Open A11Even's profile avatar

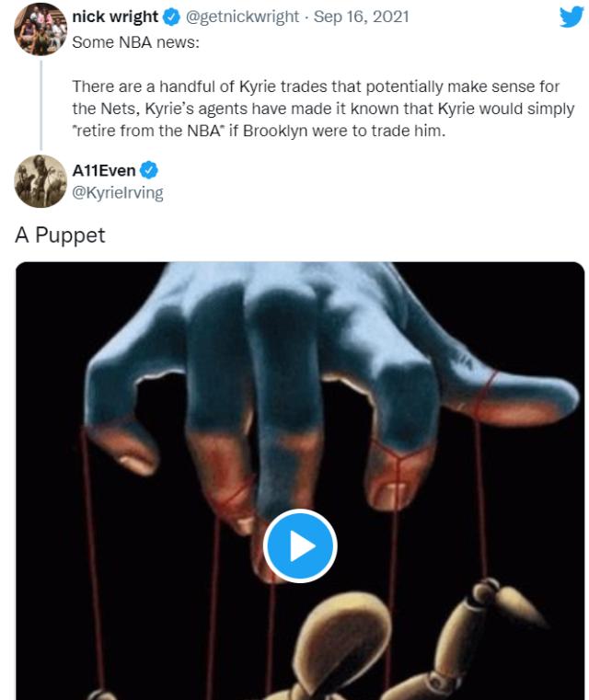pyautogui.click(x=40, y=180)
